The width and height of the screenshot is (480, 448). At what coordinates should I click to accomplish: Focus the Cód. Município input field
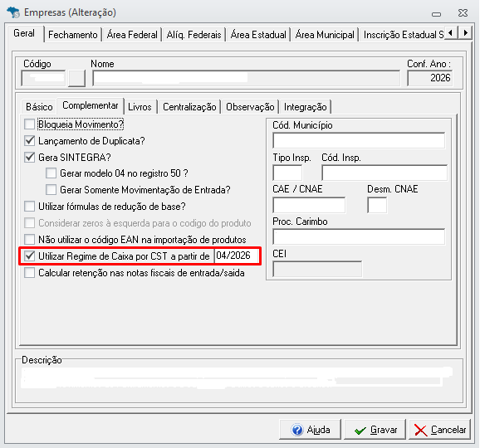359,141
